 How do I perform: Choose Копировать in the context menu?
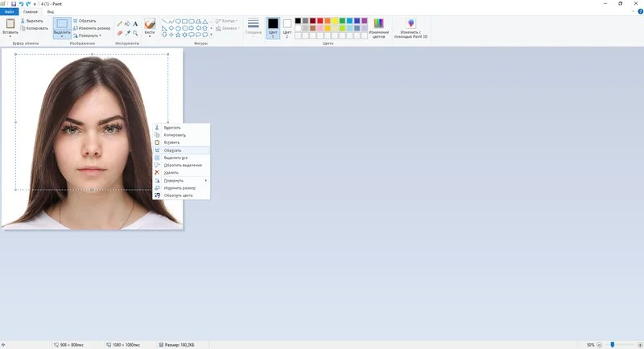coord(181,135)
